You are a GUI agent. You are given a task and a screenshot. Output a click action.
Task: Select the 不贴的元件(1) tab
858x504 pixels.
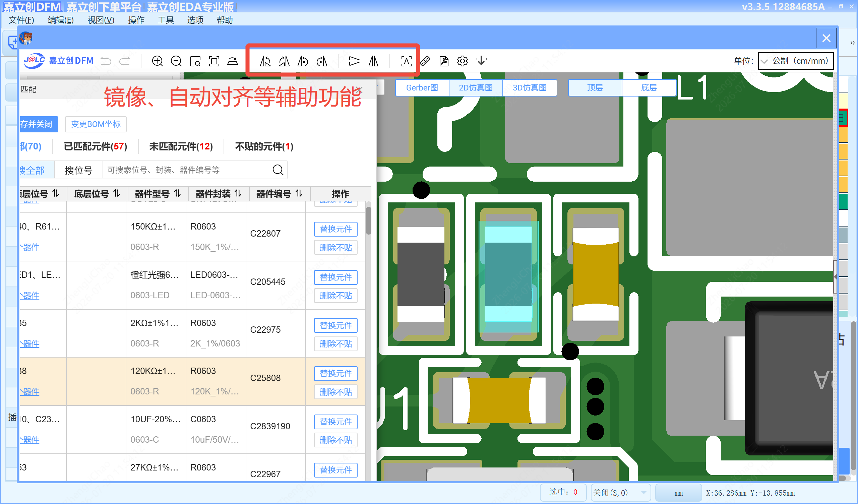pyautogui.click(x=264, y=146)
